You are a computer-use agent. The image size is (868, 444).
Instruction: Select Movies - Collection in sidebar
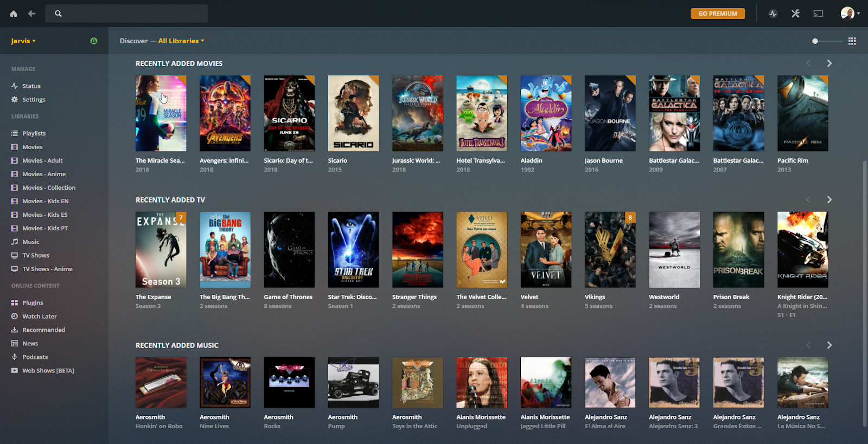pos(48,187)
